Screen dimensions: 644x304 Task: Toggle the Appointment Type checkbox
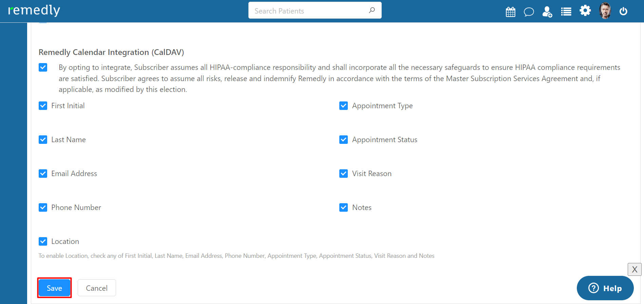pos(344,106)
